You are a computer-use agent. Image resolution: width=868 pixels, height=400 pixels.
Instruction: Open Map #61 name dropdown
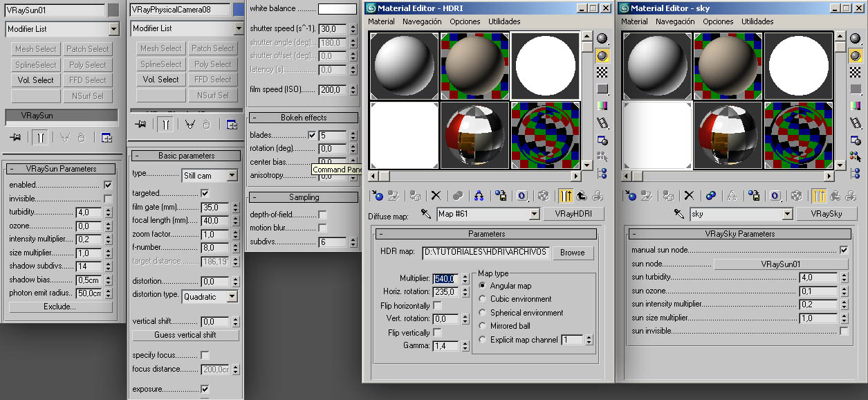point(533,214)
